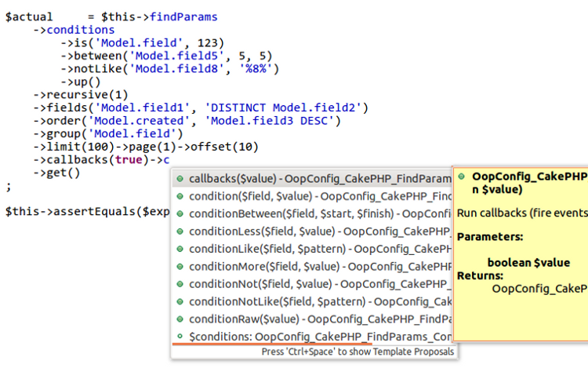Click green icon in yellow documentation tooltip header
The width and height of the screenshot is (588, 368).
(x=462, y=176)
